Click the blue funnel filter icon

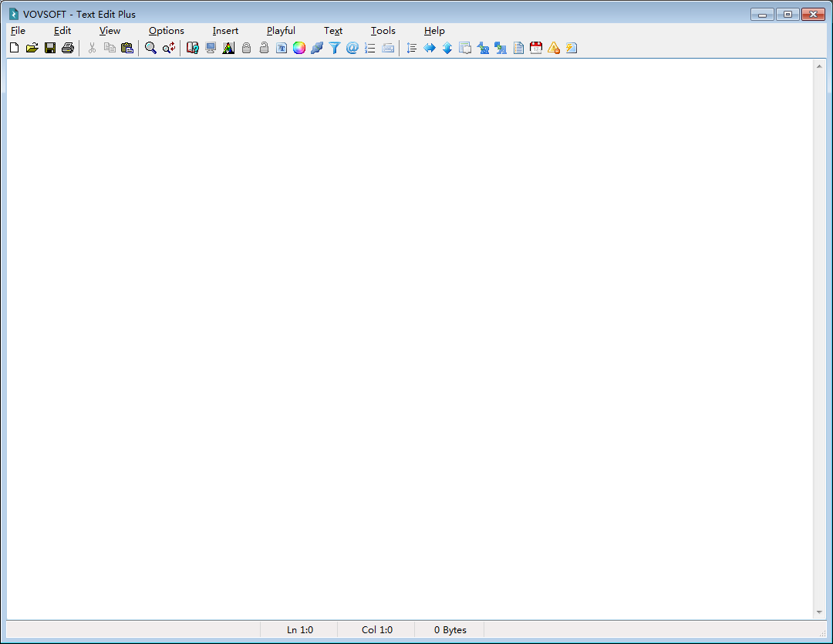335,48
